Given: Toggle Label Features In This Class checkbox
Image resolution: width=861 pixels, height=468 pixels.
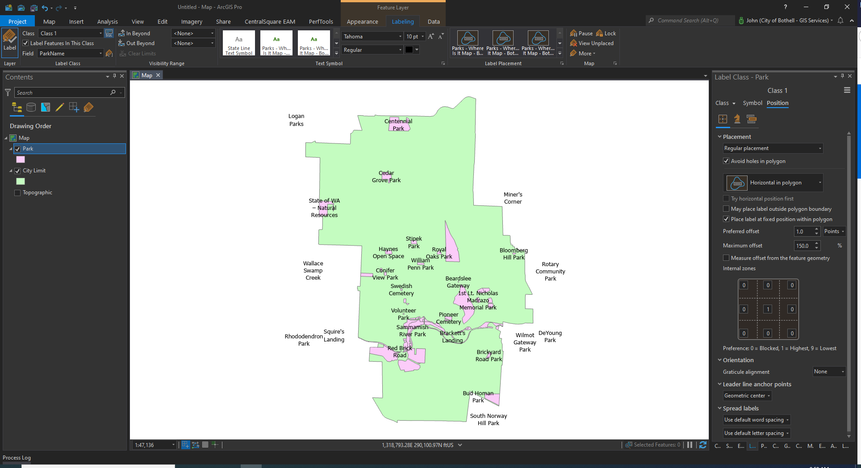Looking at the screenshot, I should pyautogui.click(x=25, y=43).
